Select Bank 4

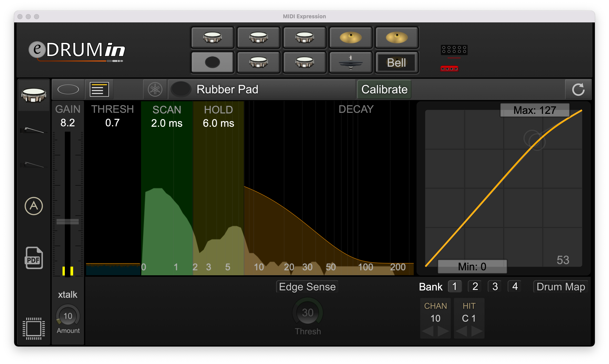(x=515, y=286)
